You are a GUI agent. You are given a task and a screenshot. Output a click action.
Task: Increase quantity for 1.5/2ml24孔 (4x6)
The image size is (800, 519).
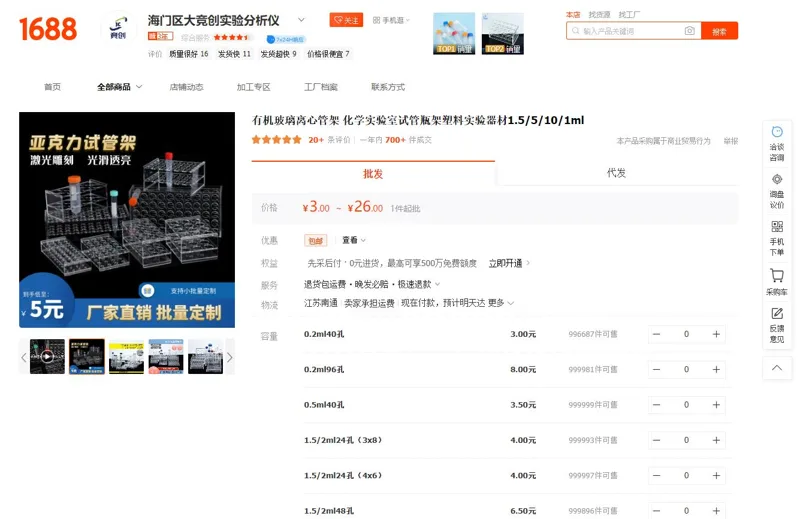(x=716, y=476)
